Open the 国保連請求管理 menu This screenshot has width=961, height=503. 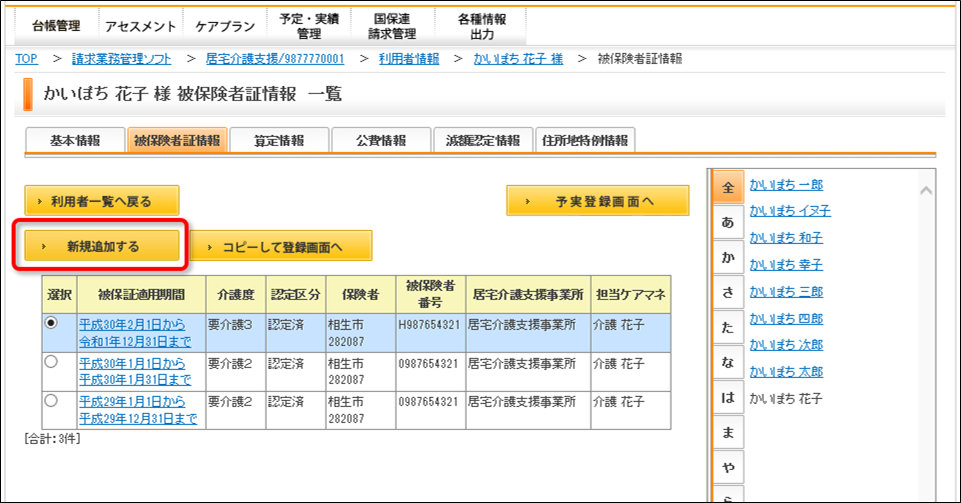click(392, 26)
